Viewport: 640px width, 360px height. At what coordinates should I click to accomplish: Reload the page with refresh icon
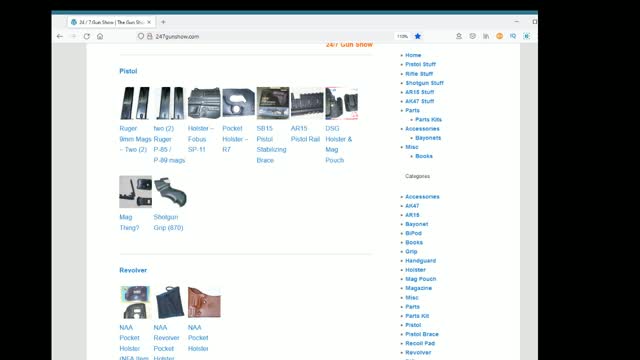click(87, 36)
